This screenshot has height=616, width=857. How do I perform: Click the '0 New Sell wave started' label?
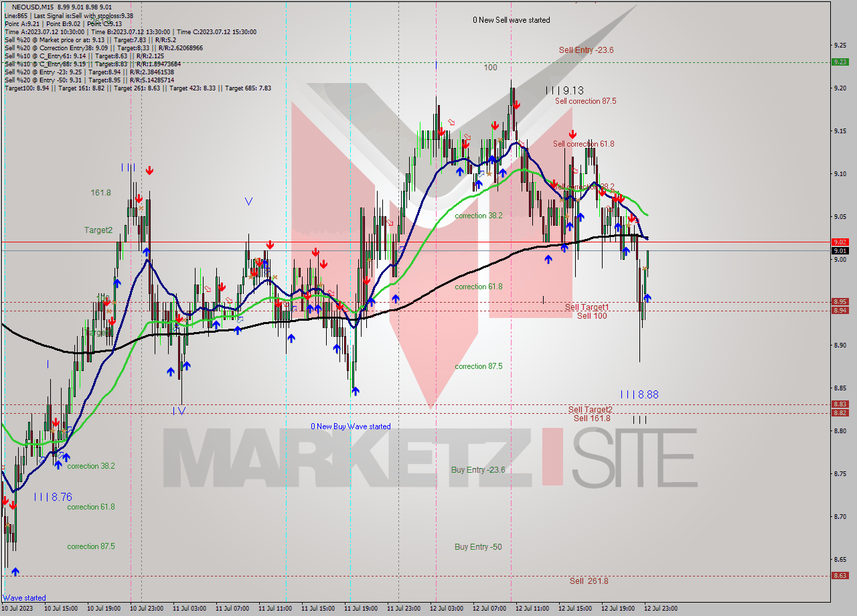click(x=512, y=20)
